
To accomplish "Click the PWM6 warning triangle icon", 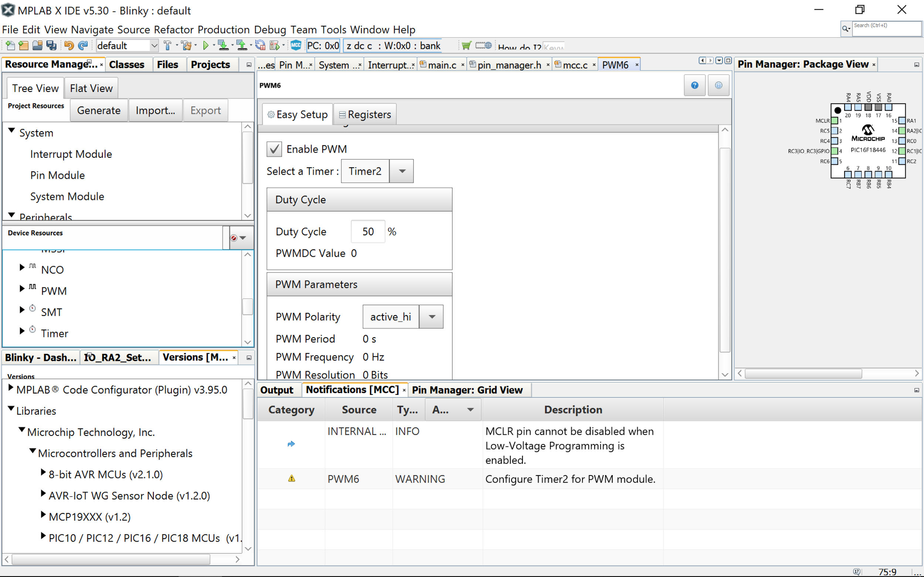I will click(292, 478).
